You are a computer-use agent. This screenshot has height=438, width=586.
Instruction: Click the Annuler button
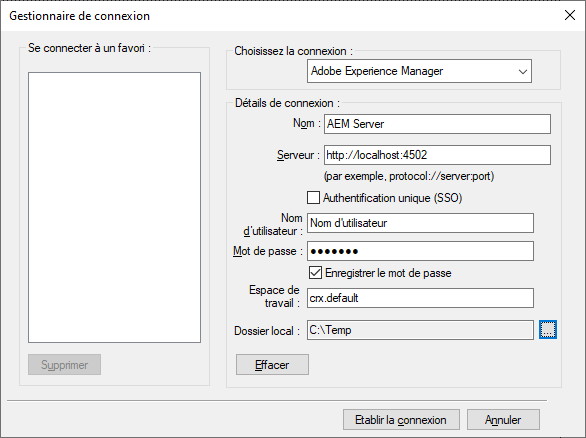point(503,420)
